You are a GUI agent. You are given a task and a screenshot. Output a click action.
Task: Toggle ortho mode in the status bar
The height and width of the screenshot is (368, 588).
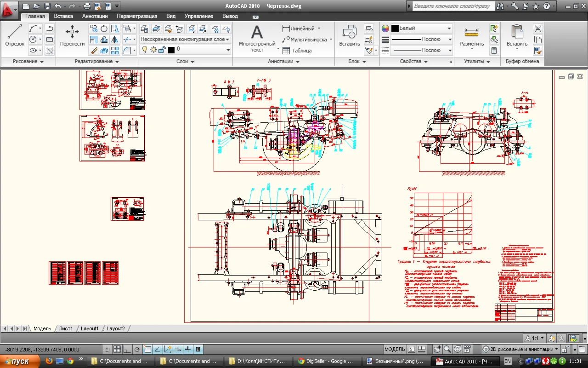127,349
